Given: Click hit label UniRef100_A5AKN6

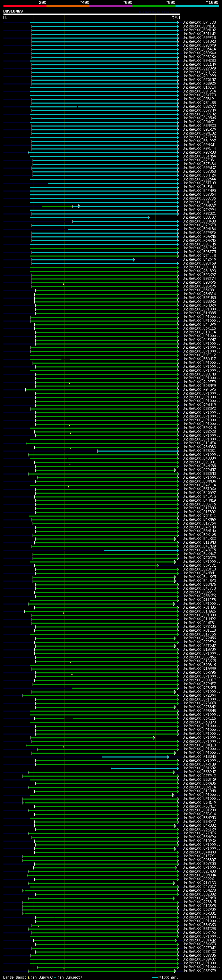Looking at the screenshot, I should (x=199, y=237).
